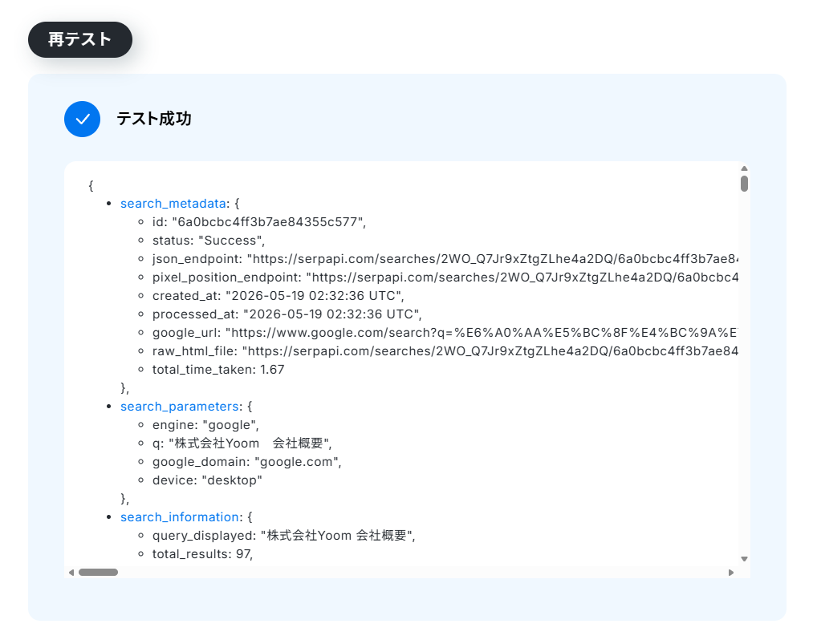This screenshot has width=813, height=644.
Task: Select the status Success entry
Action: (209, 241)
